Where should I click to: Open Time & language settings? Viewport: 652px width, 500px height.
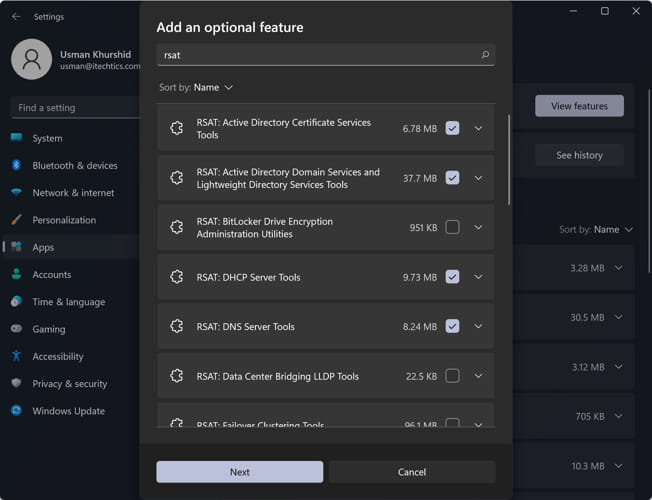point(71,302)
